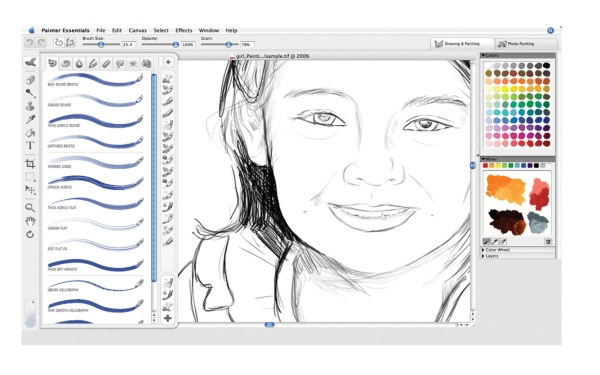Select the Text tool
Viewport: 600px width, 375px height.
(x=30, y=145)
